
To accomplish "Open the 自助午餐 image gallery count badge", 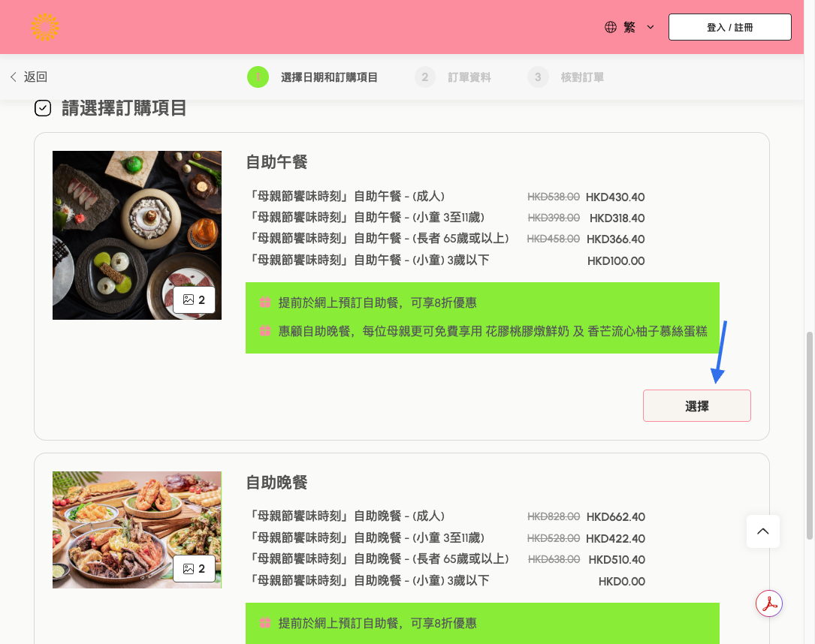I will pyautogui.click(x=194, y=299).
